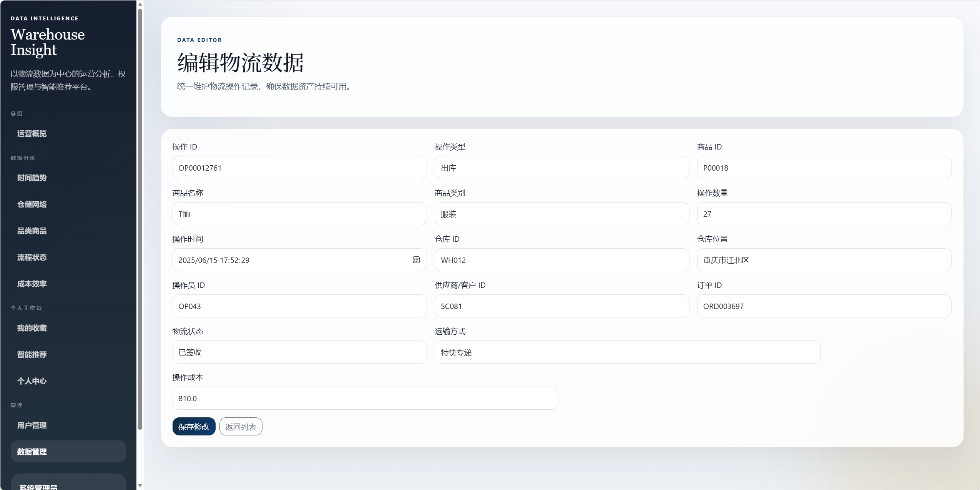
Task: Open the 成本效率 page
Action: click(x=32, y=284)
